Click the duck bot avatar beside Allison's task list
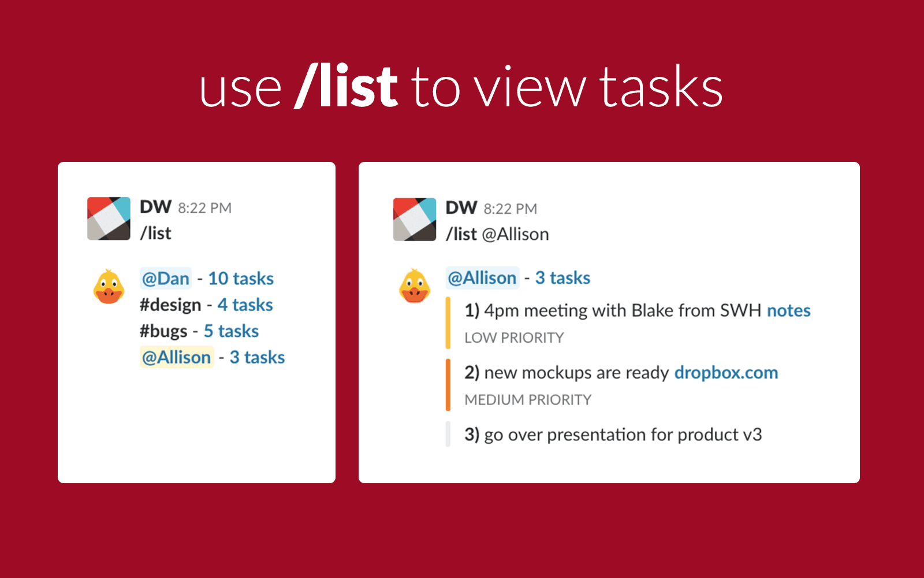The width and height of the screenshot is (924, 578). 415,286
